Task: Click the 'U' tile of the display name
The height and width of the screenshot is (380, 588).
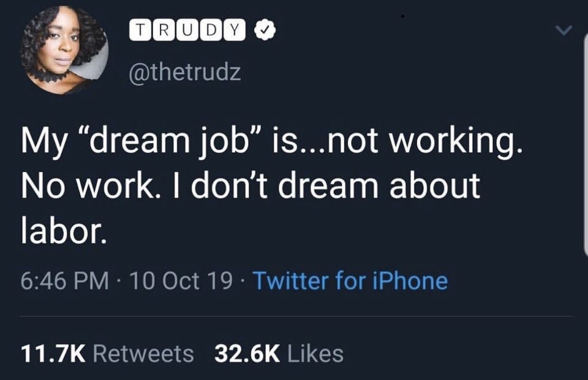Action: [186, 29]
